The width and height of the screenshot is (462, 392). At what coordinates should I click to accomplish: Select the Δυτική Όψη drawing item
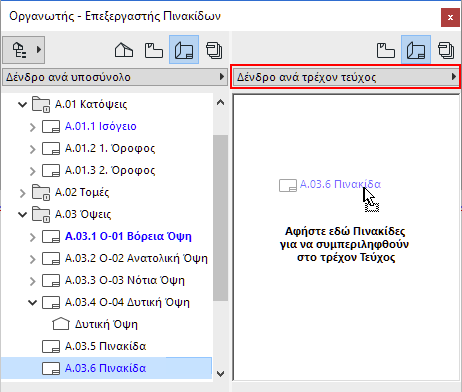click(106, 324)
